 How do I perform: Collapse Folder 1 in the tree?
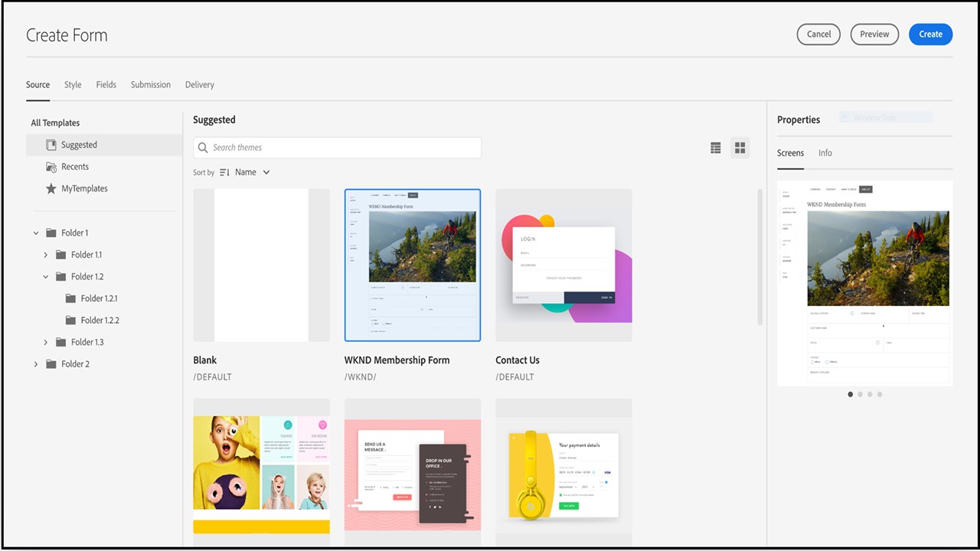(36, 233)
